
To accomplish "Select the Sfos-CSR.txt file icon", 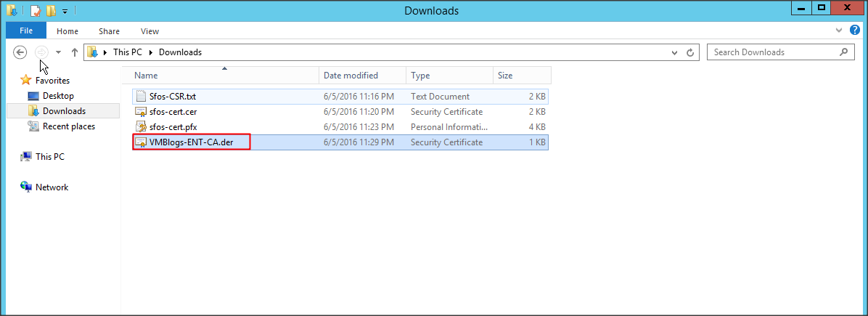I will tap(142, 97).
